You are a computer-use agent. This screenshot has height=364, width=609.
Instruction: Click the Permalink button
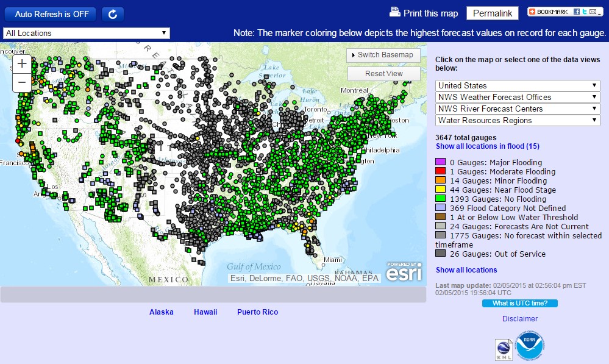(x=492, y=13)
